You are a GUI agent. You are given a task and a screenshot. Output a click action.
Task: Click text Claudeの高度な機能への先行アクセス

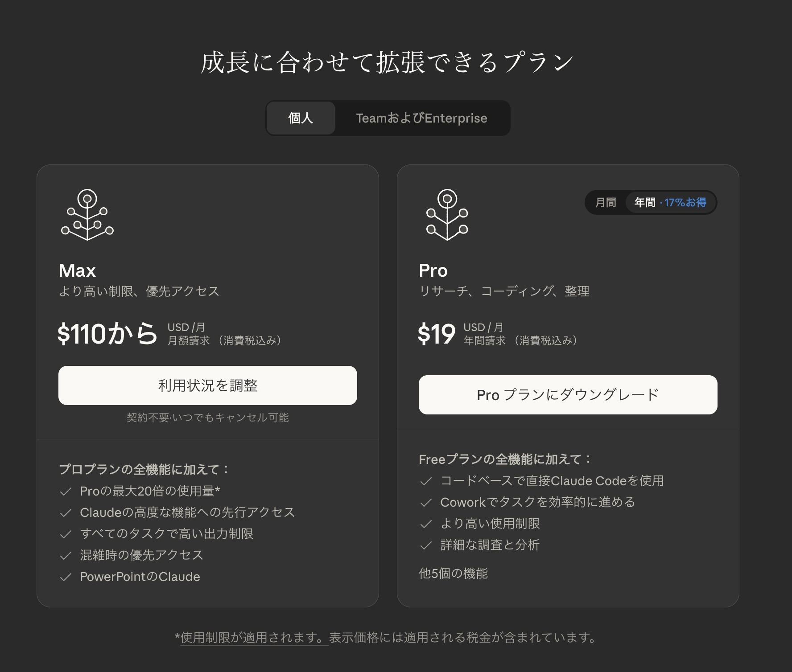point(188,512)
